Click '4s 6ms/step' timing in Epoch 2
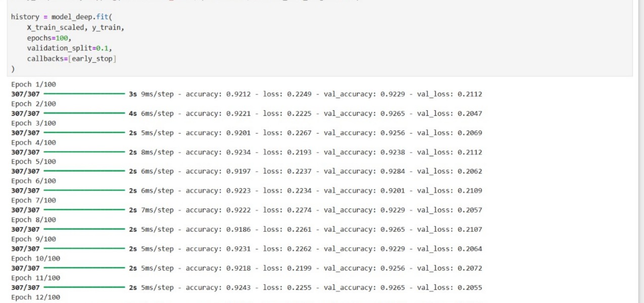644x303 pixels. click(151, 113)
